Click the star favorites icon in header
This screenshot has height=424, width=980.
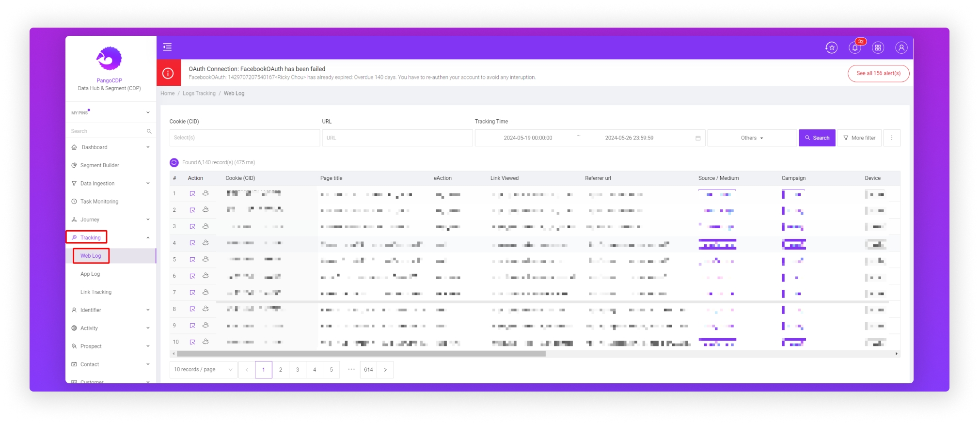click(831, 47)
